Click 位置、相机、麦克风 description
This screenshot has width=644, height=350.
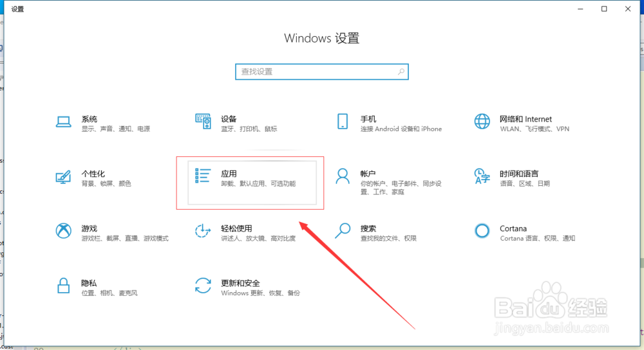click(109, 293)
